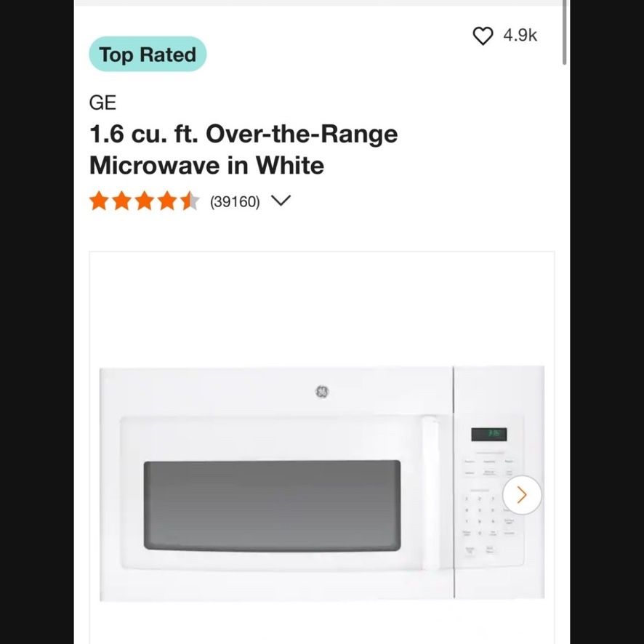Click the second orange rating star
Viewport: 644px width, 644px height.
[122, 201]
